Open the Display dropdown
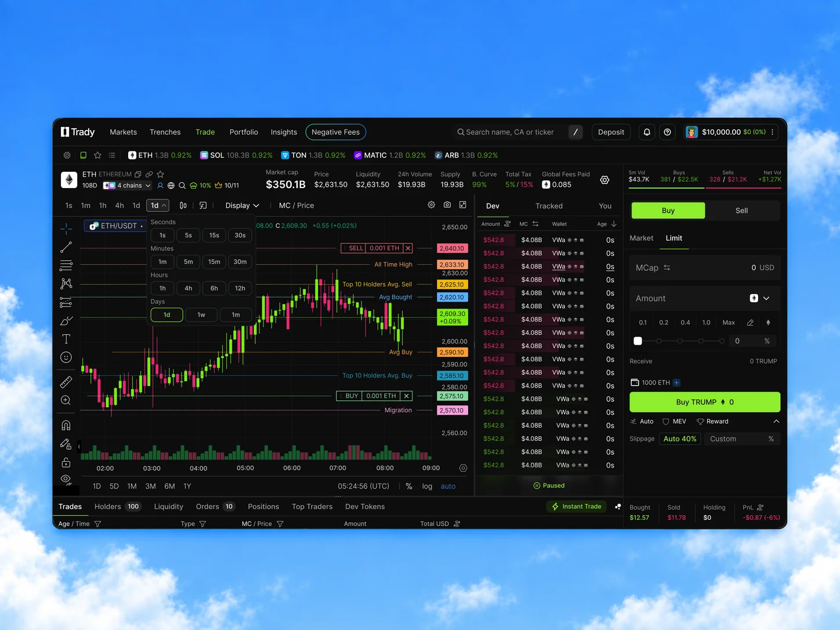This screenshot has height=630, width=840. tap(242, 205)
